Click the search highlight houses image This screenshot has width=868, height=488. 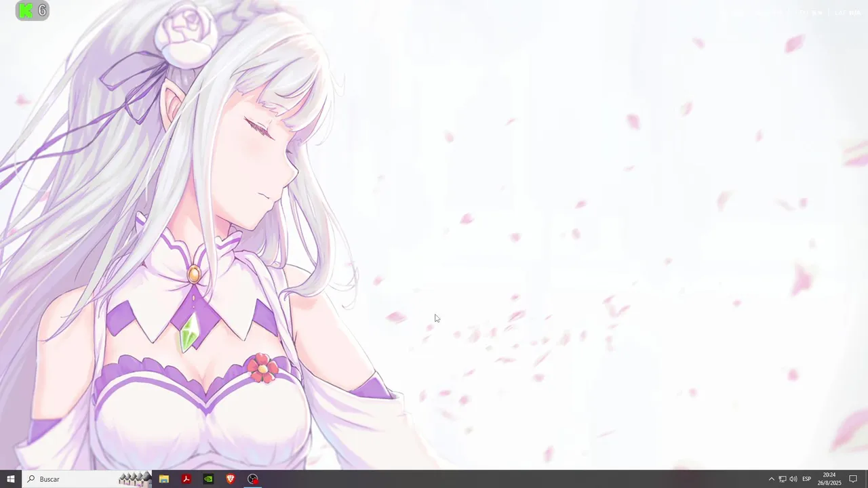(135, 479)
